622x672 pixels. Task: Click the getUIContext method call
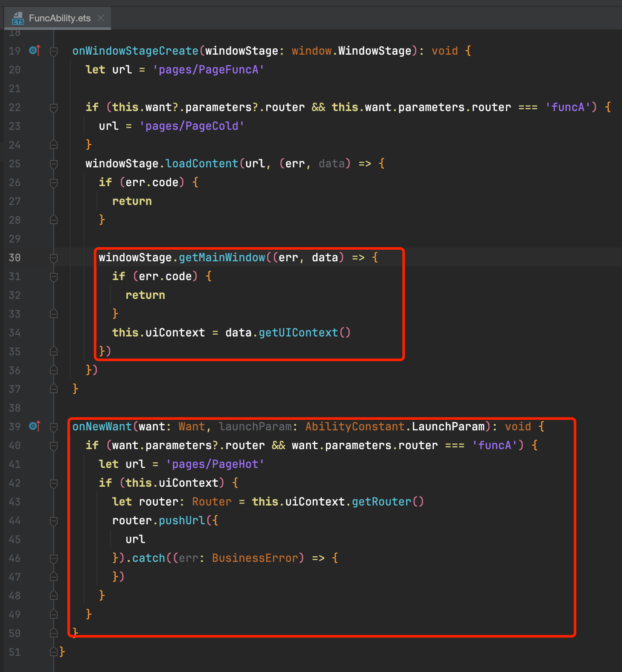point(298,333)
